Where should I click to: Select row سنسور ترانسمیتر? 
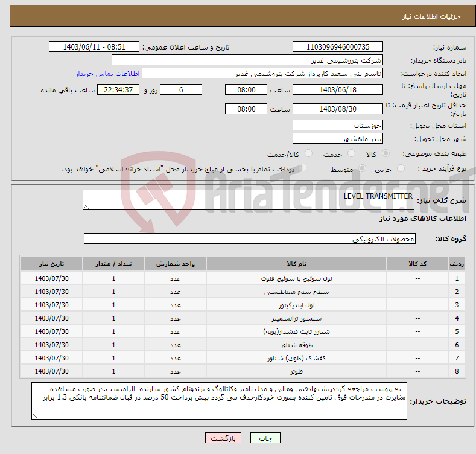[x=243, y=318]
